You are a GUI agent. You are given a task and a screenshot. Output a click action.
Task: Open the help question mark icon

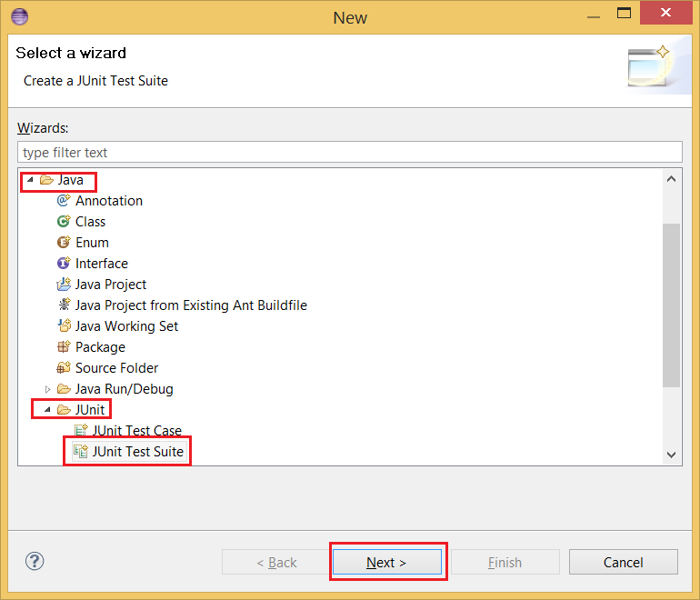(35, 561)
